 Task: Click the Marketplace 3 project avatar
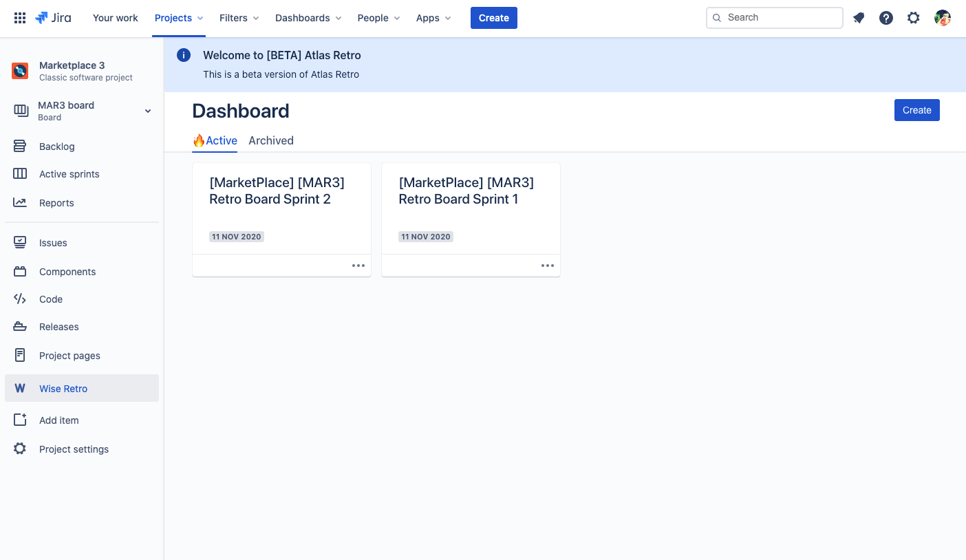click(x=20, y=71)
